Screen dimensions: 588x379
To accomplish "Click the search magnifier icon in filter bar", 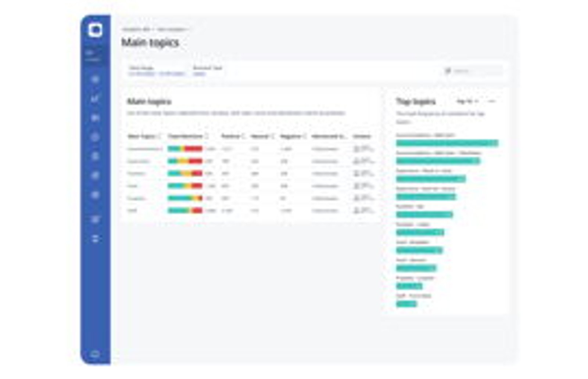I will 448,71.
